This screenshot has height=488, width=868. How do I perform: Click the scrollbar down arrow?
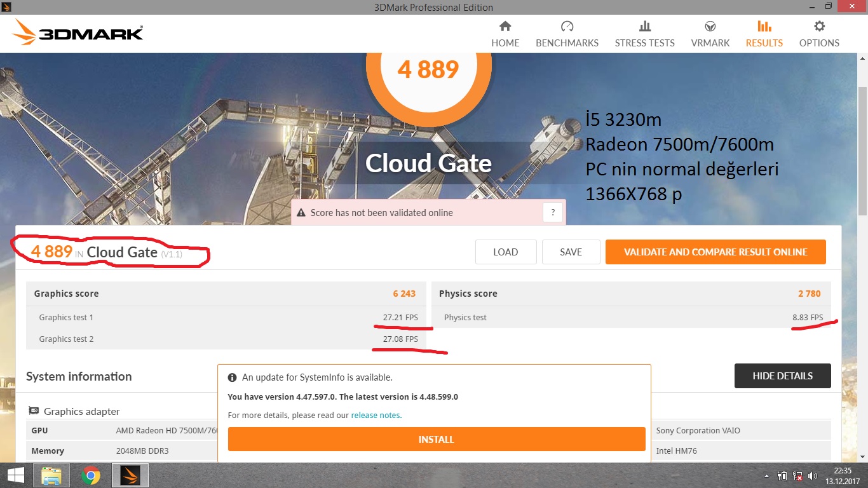[862, 457]
